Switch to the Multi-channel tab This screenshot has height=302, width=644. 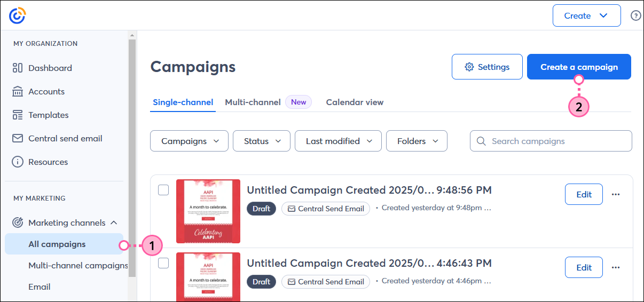pyautogui.click(x=253, y=102)
